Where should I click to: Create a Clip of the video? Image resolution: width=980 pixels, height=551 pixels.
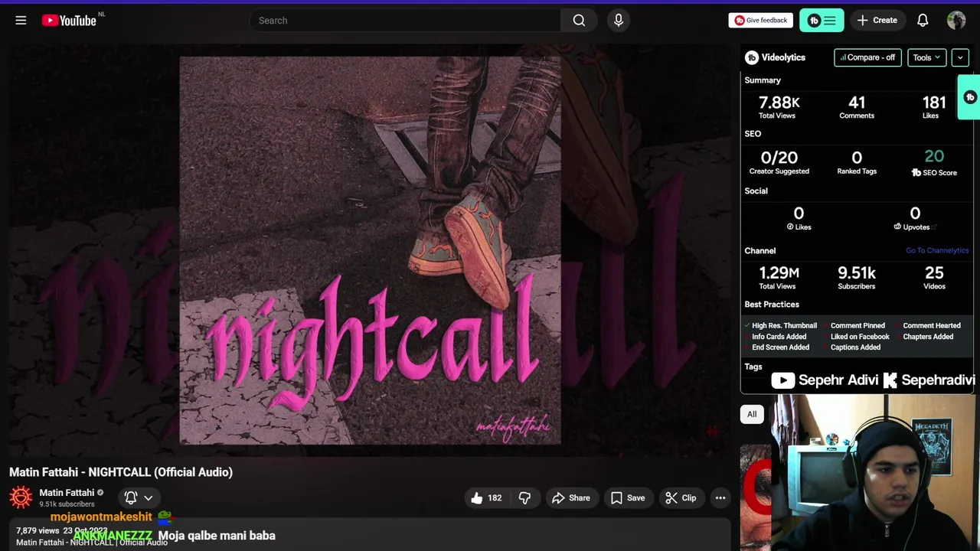click(x=681, y=498)
